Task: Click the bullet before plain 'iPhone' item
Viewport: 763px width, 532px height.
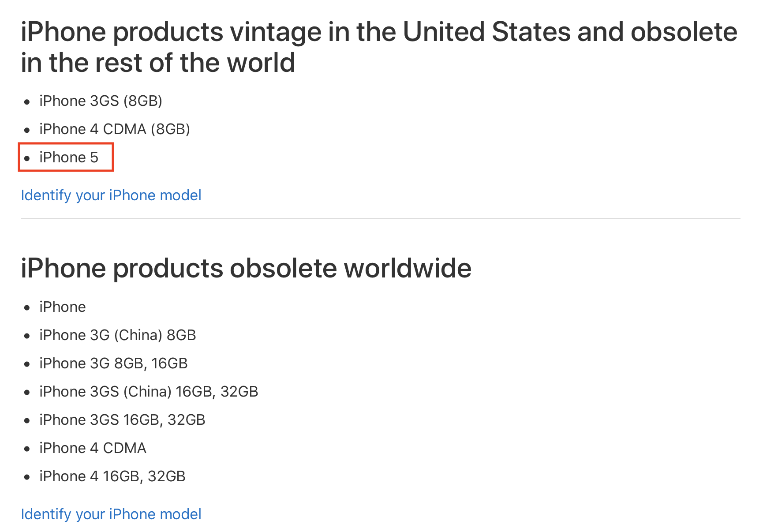Action: [x=27, y=308]
